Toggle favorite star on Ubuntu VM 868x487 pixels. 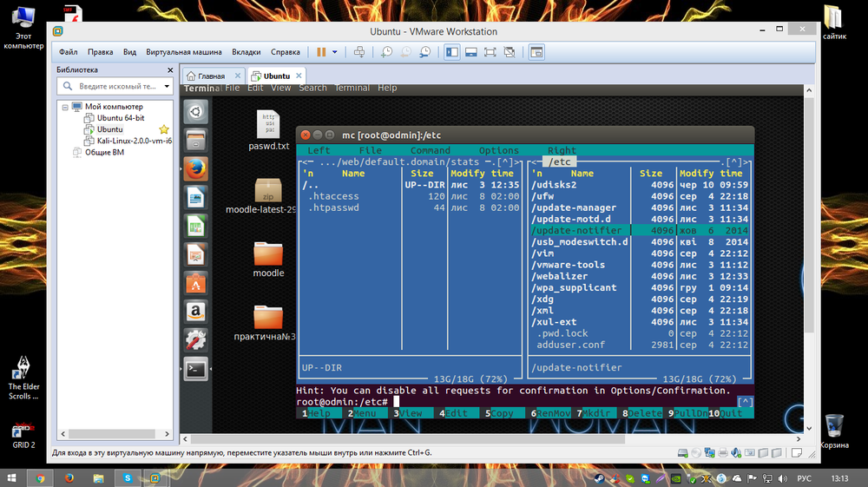(164, 129)
